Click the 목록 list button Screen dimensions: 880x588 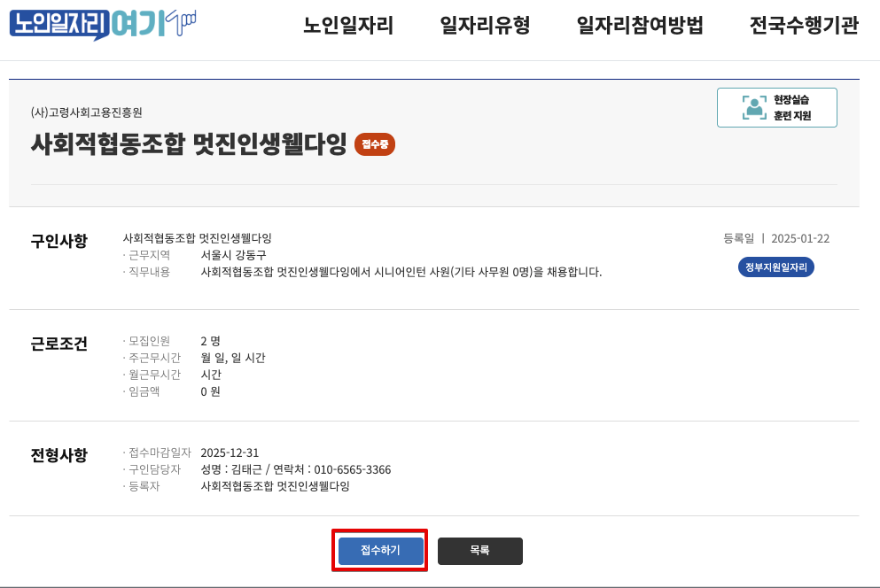pos(479,550)
